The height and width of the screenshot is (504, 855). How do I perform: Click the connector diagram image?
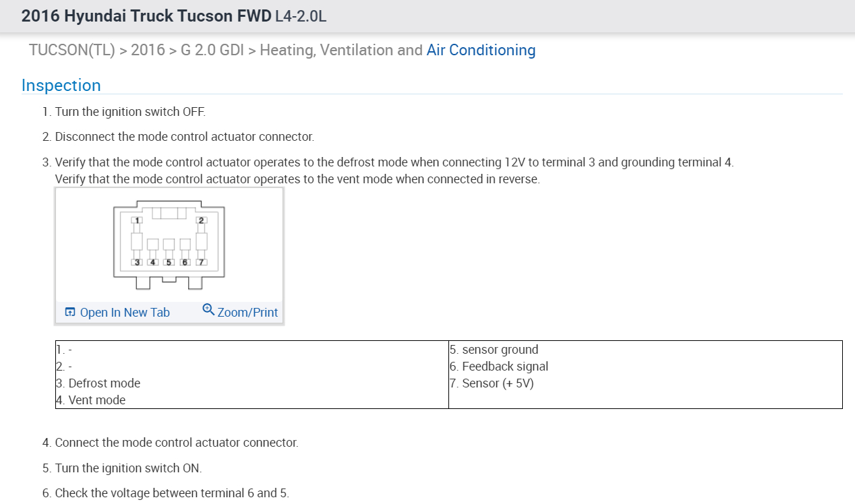pyautogui.click(x=169, y=245)
